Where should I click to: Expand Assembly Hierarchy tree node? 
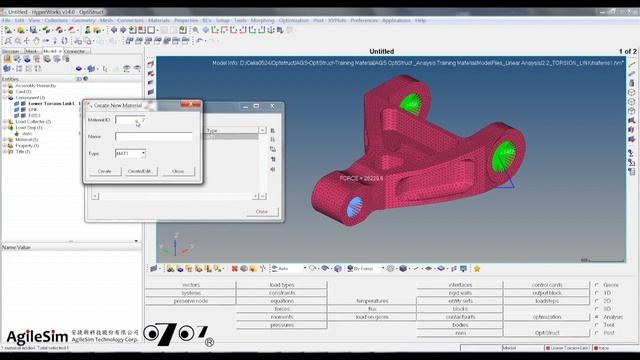click(x=4, y=86)
